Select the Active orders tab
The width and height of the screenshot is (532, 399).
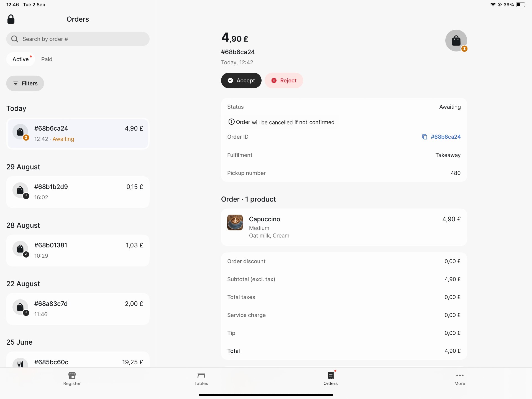coord(21,59)
